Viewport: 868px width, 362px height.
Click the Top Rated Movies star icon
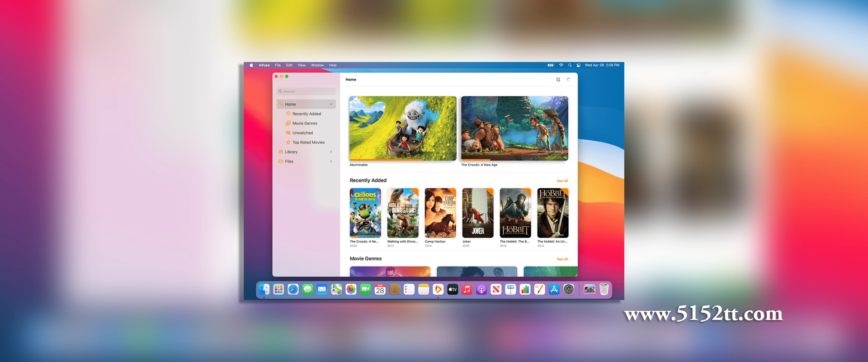tap(288, 142)
